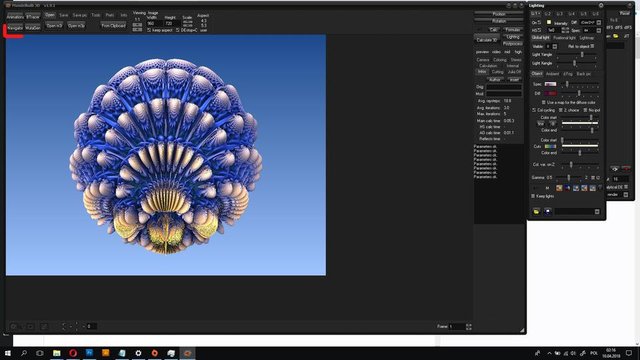640x360 pixels.
Task: Open File Explorer from taskbar
Action: pos(57,353)
